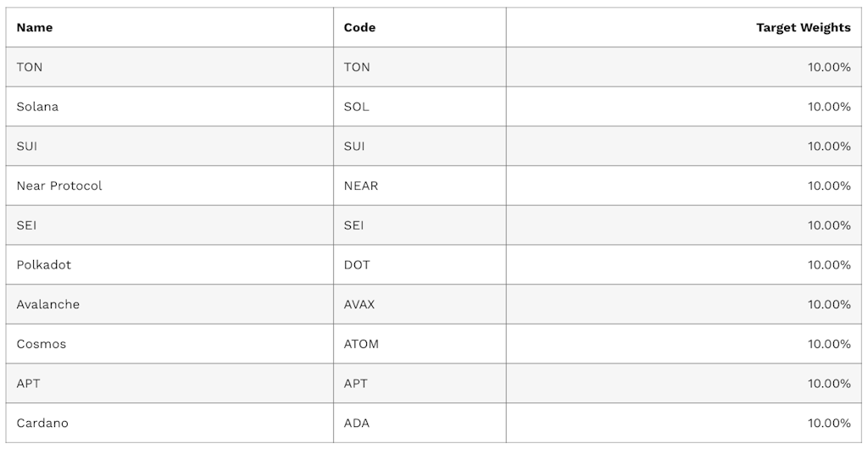Screen dimensions: 868x449
Task: Select the SOL code cell
Action: coord(356,107)
